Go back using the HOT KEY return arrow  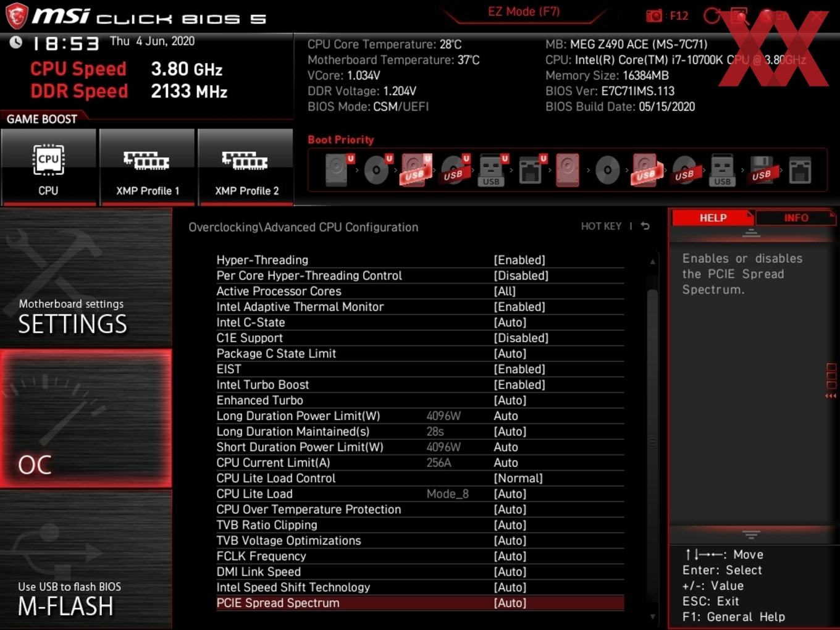645,226
